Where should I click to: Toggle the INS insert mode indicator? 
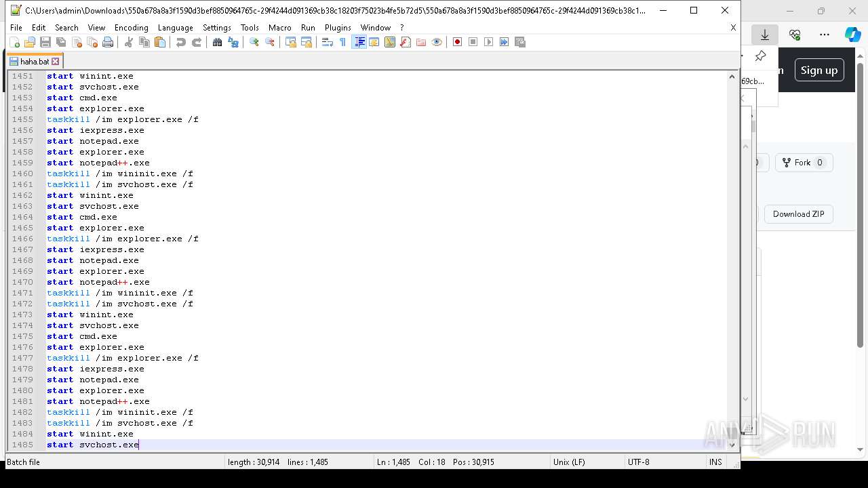coord(715,462)
